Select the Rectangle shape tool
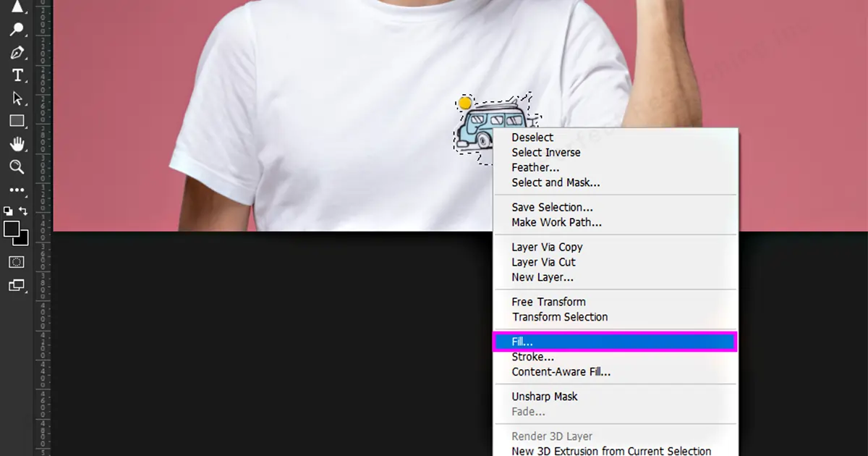Screen dimensions: 868x456 point(17,121)
